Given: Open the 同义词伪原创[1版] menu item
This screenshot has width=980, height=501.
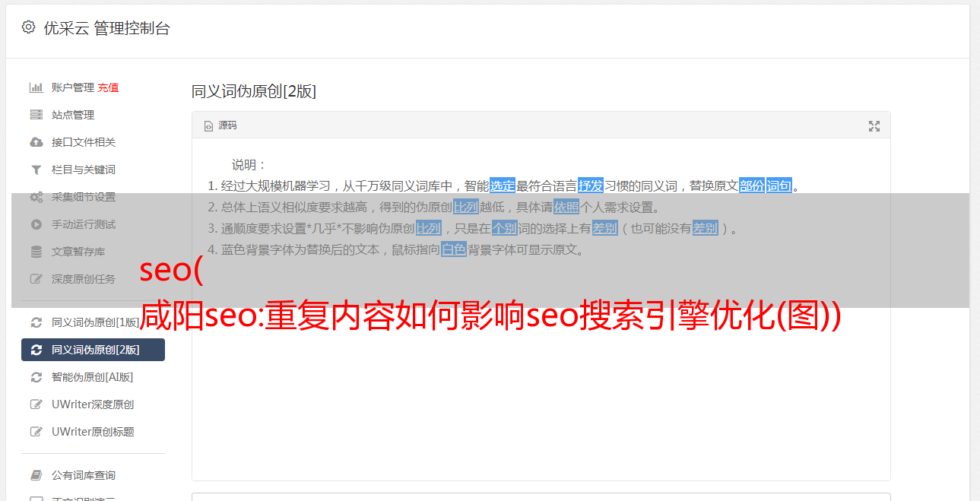Looking at the screenshot, I should pyautogui.click(x=93, y=322).
